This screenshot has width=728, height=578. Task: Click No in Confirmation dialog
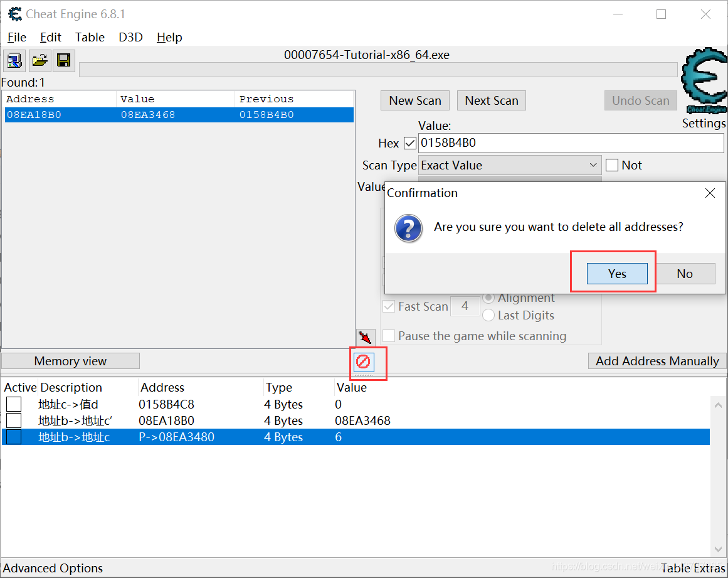(x=685, y=274)
